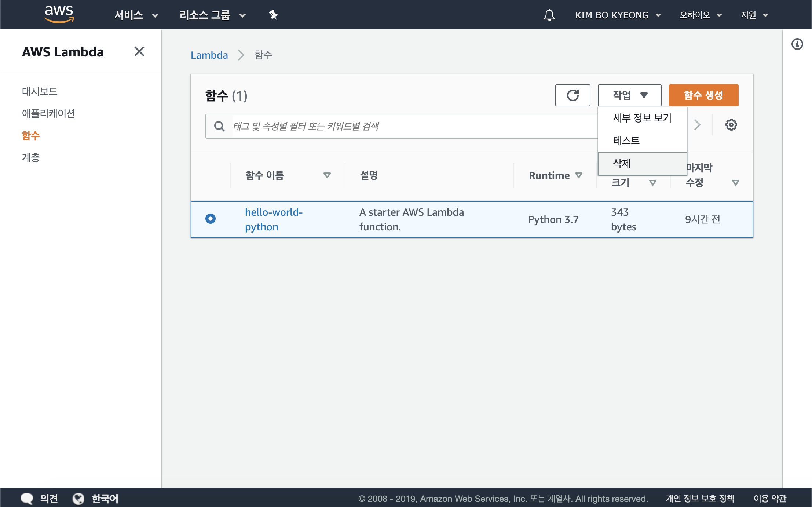The height and width of the screenshot is (507, 812).
Task: Close the AWS Lambda sidebar with the X
Action: [x=139, y=51]
